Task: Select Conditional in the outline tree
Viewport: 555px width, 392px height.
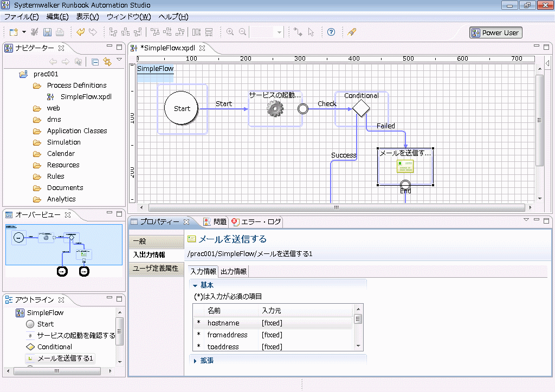Action: (x=55, y=347)
